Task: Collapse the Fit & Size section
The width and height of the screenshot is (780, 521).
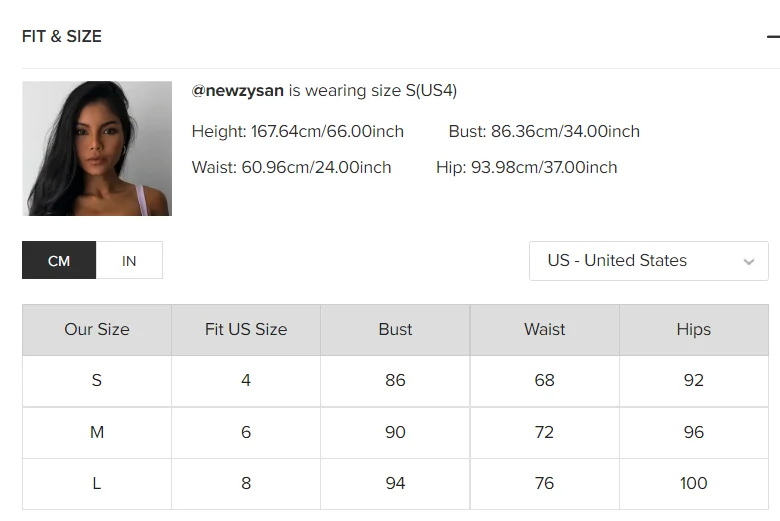Action: tap(772, 37)
